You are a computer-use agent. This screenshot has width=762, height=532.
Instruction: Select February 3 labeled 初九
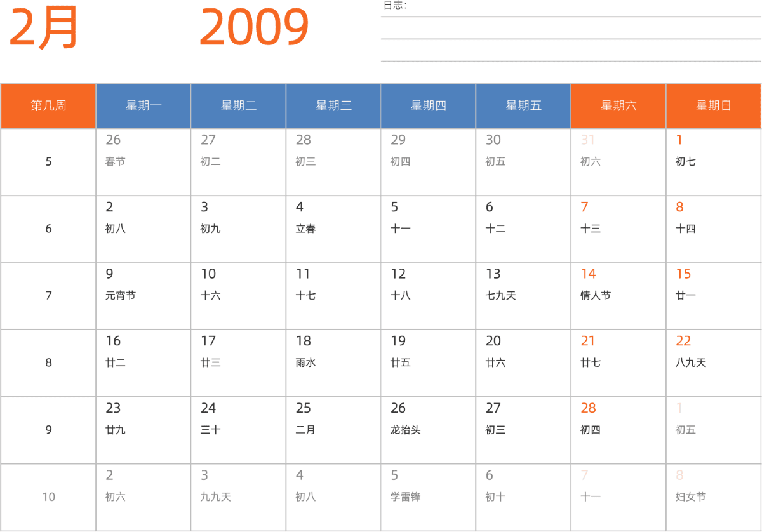point(238,229)
